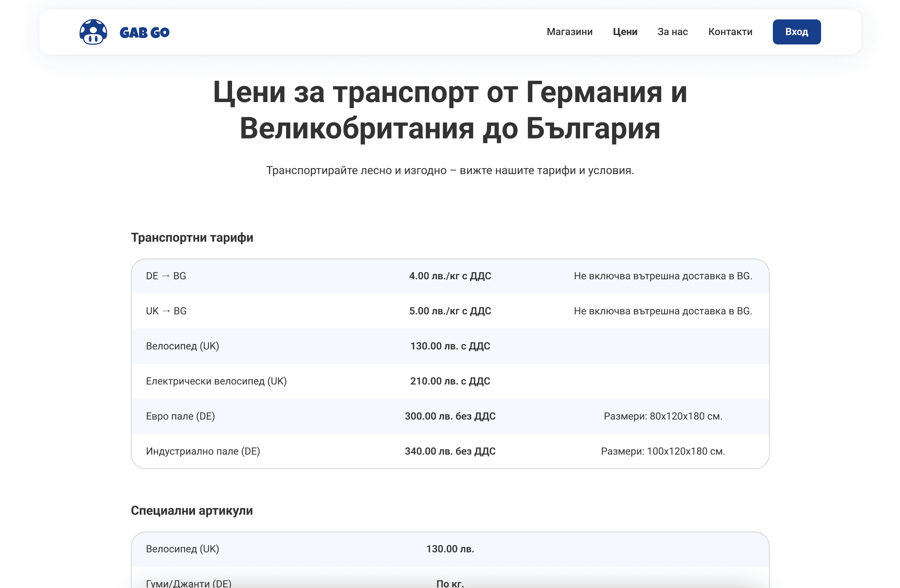Open the Контакти page link
Screen dimensions: 900x588
pyautogui.click(x=730, y=32)
